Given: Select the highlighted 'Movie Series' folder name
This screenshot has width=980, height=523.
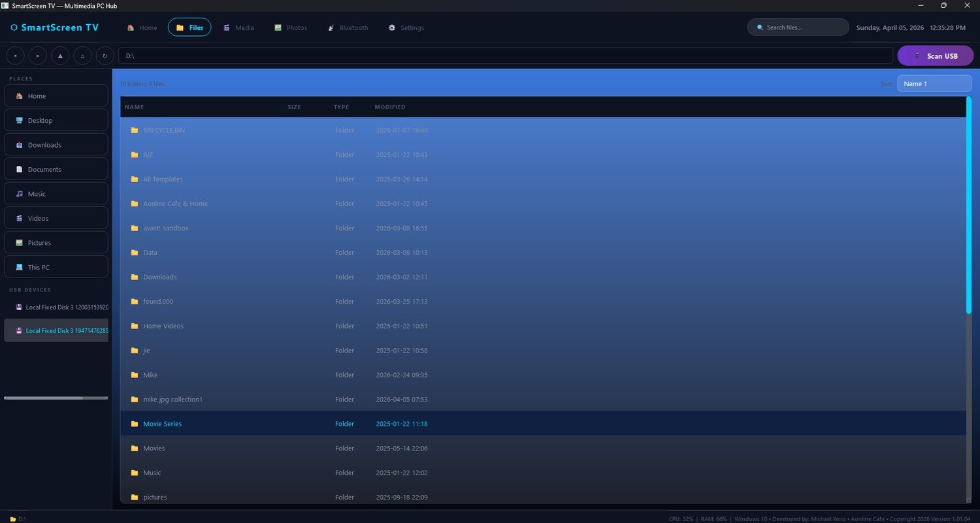Looking at the screenshot, I should click(162, 424).
